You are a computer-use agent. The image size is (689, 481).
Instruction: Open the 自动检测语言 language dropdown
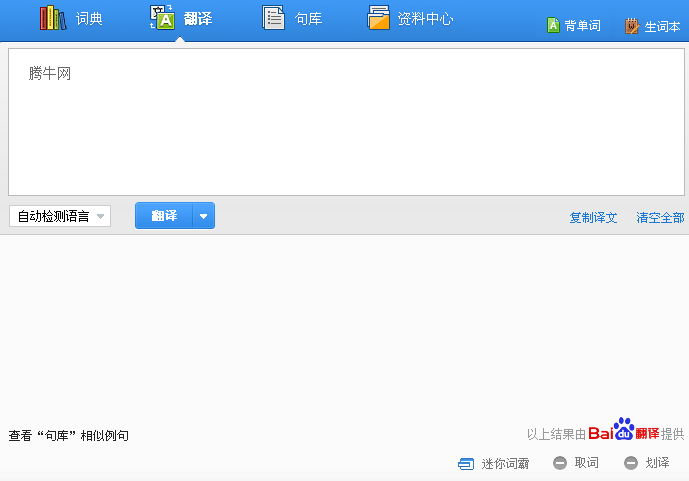click(x=60, y=216)
